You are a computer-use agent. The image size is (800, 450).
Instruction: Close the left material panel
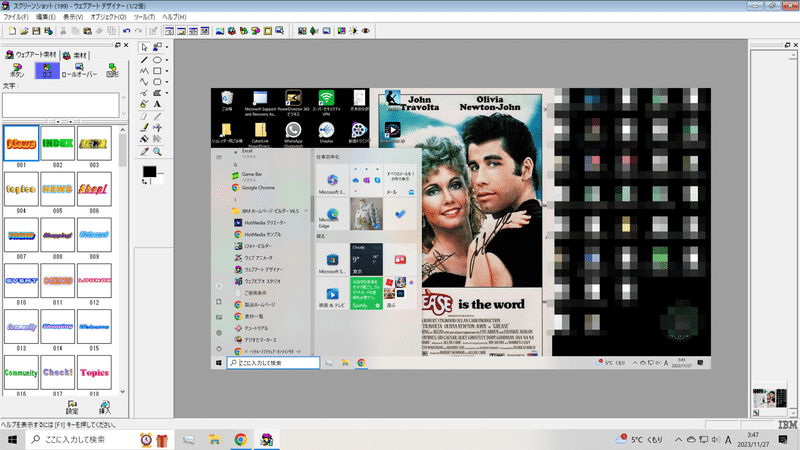(x=126, y=45)
